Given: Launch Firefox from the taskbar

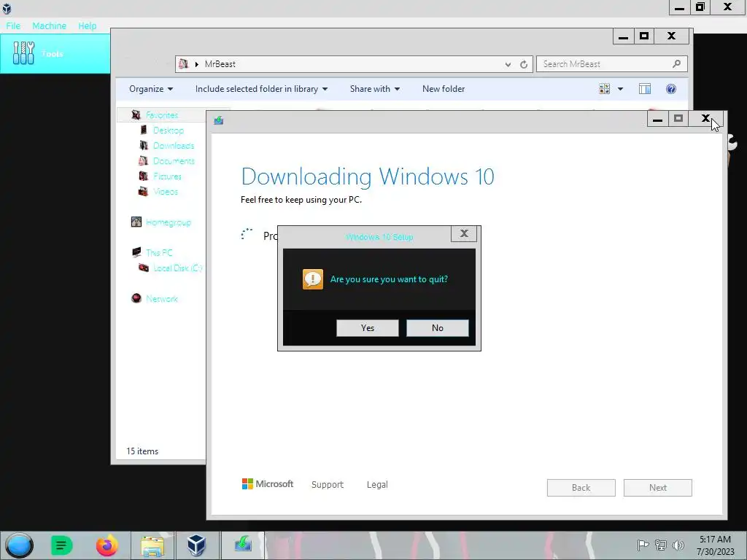Looking at the screenshot, I should tap(107, 545).
